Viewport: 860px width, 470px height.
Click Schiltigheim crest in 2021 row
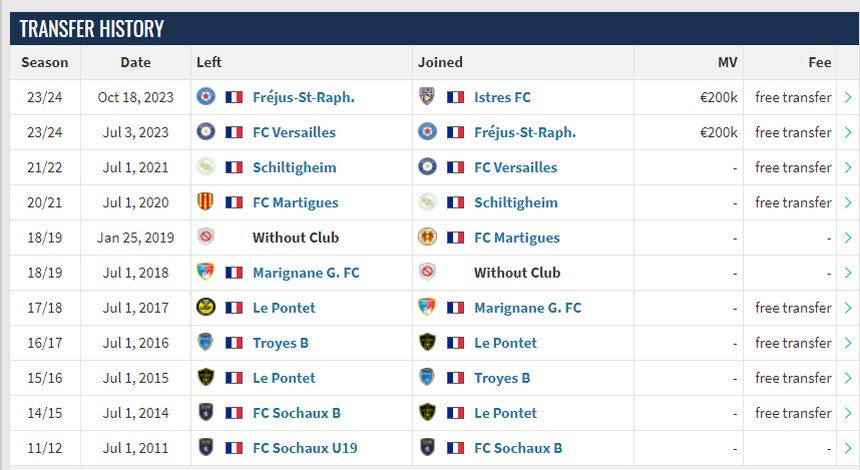click(206, 167)
